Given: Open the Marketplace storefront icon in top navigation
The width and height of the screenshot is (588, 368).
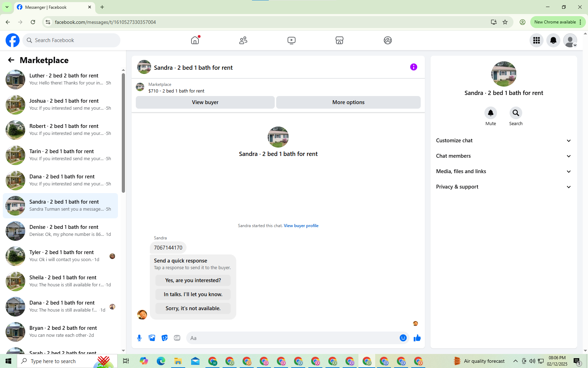Looking at the screenshot, I should coord(339,40).
